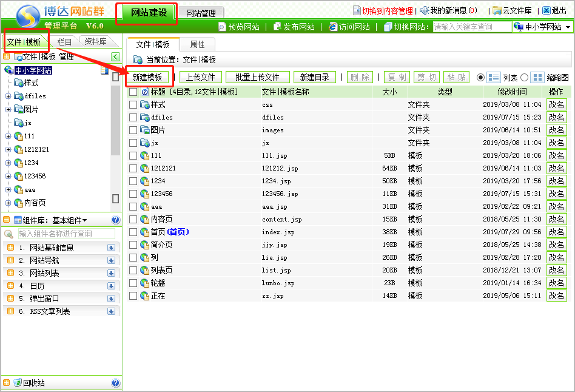Click the thumbnail view grid icon
Image resolution: width=575 pixels, height=392 pixels.
pos(537,78)
